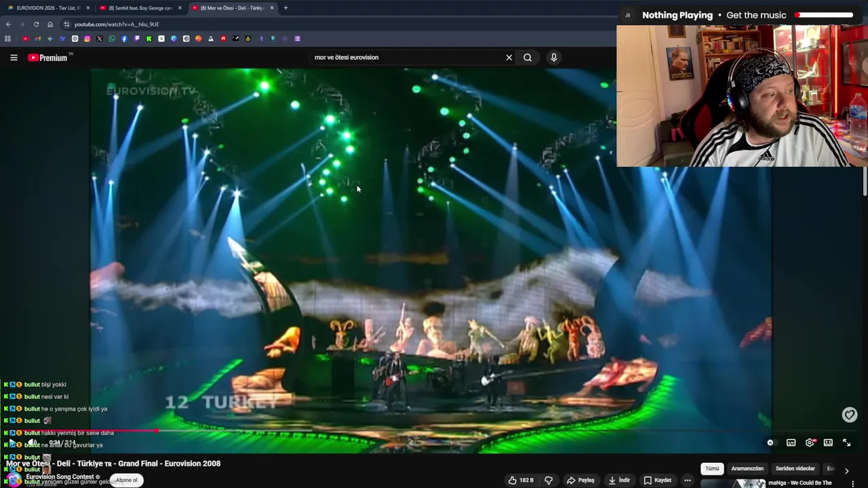Open the Eurovision Song Contest channel link
The width and height of the screenshot is (868, 488).
(x=60, y=476)
